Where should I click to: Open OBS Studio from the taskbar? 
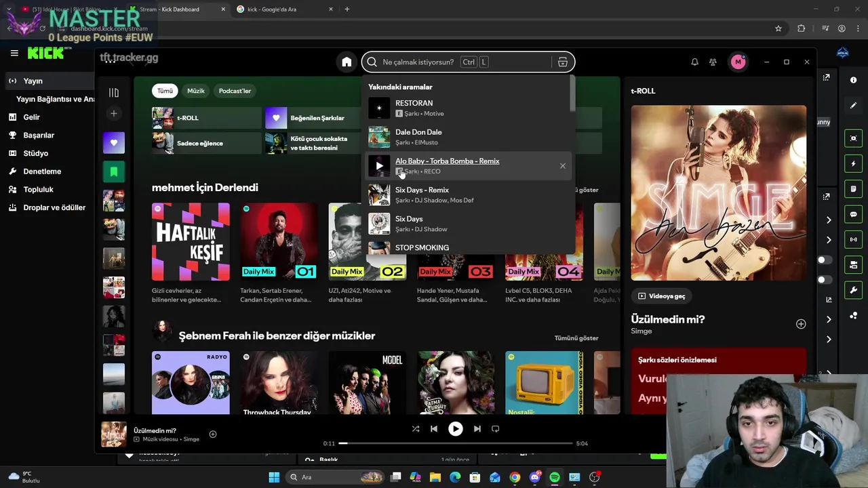click(595, 477)
